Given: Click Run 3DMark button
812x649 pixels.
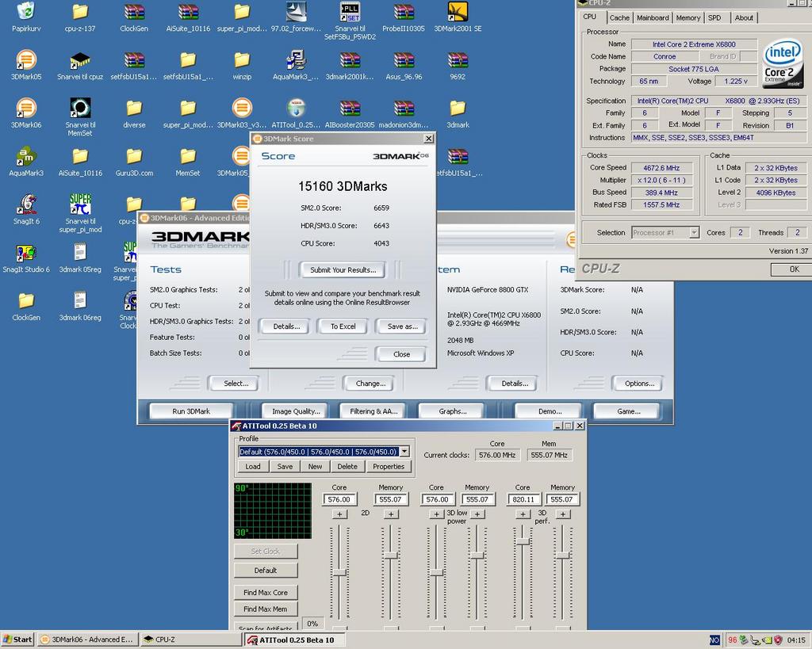Looking at the screenshot, I should [x=191, y=411].
